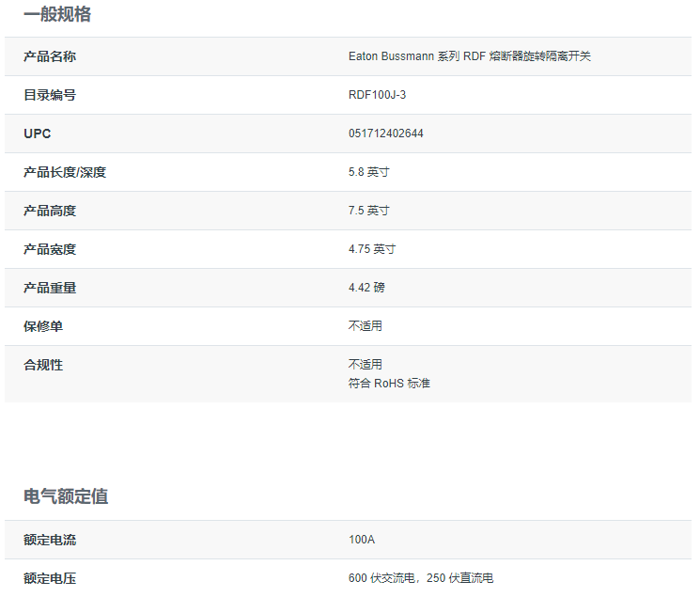Select the 7.5 英寸 height value
This screenshot has height=597, width=700.
[x=368, y=211]
